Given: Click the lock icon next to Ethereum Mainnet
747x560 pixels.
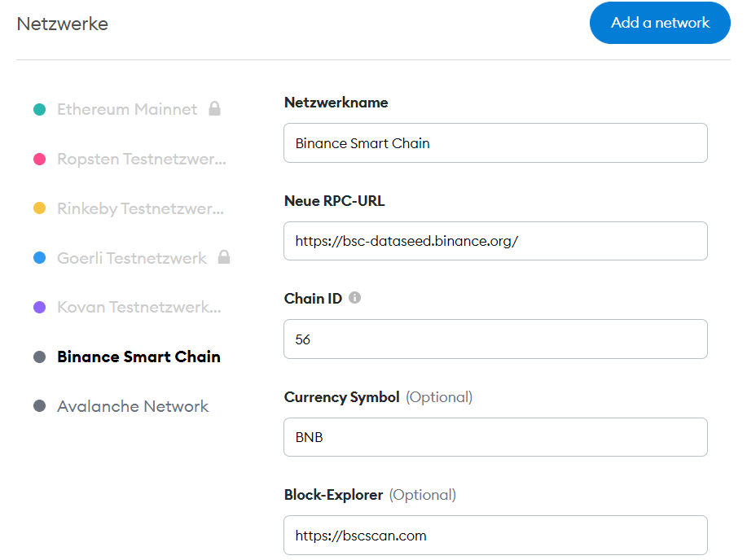Looking at the screenshot, I should pos(215,108).
